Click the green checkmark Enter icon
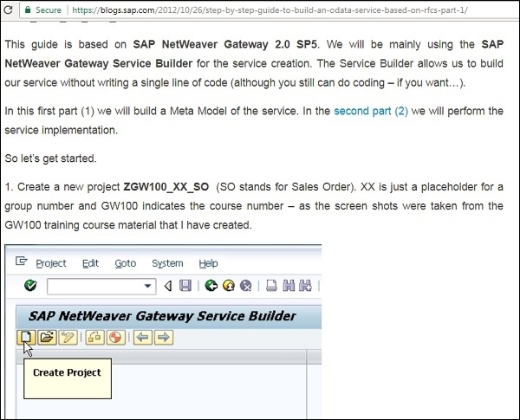This screenshot has height=420, width=520. coord(30,286)
